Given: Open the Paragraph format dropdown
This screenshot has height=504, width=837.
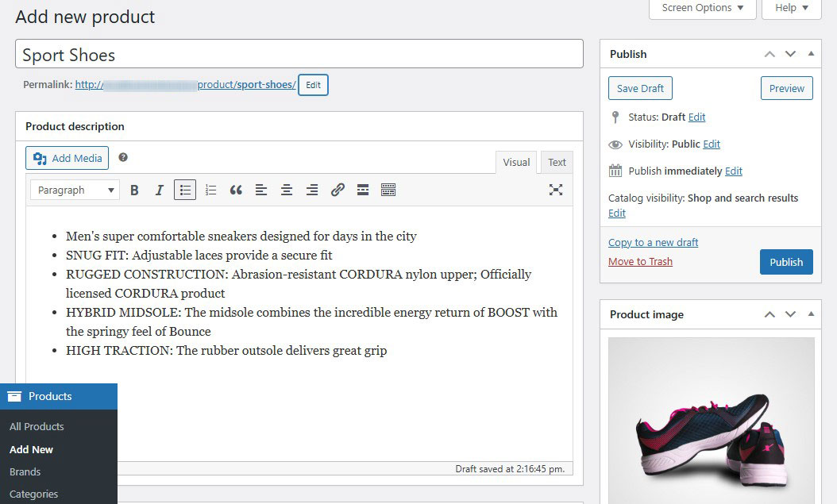Looking at the screenshot, I should point(74,190).
